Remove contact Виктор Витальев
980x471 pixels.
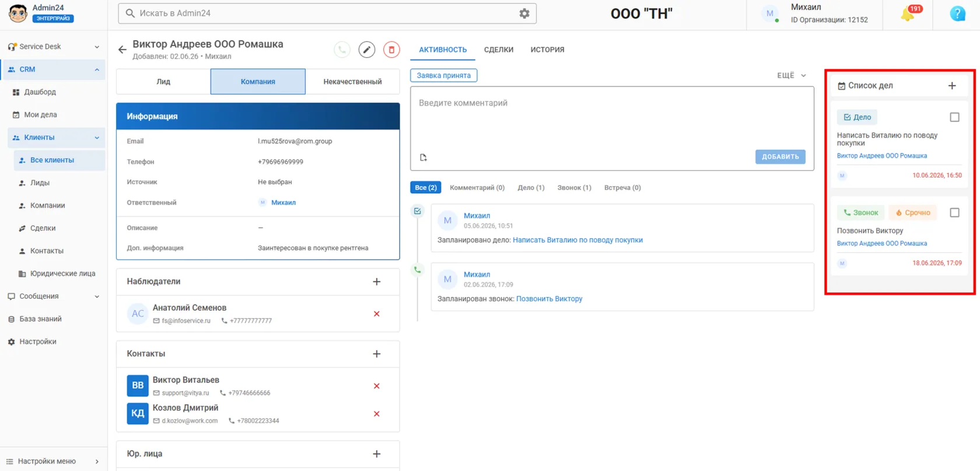(x=377, y=386)
